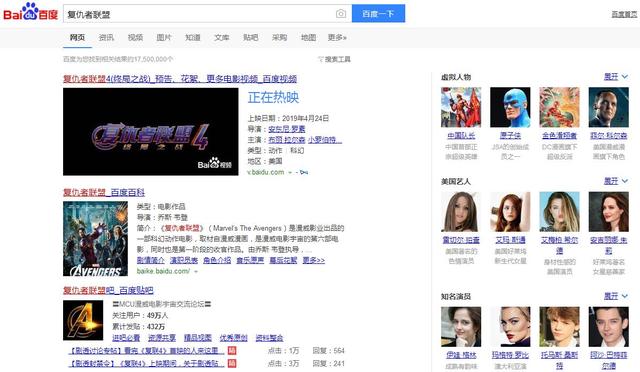Click 更多>> under the Baike result
640x372 pixels.
[x=314, y=260]
